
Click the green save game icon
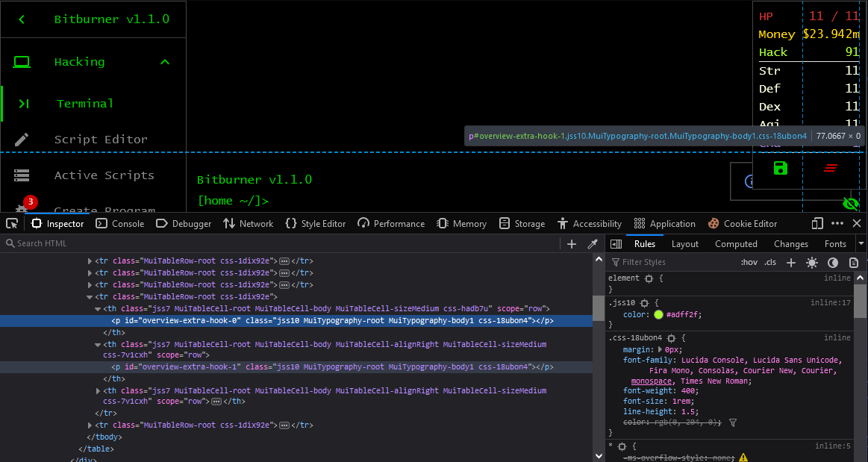(x=780, y=168)
